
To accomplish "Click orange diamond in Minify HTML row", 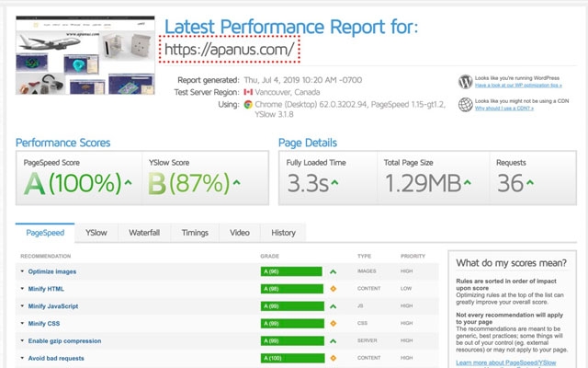I will tap(333, 289).
